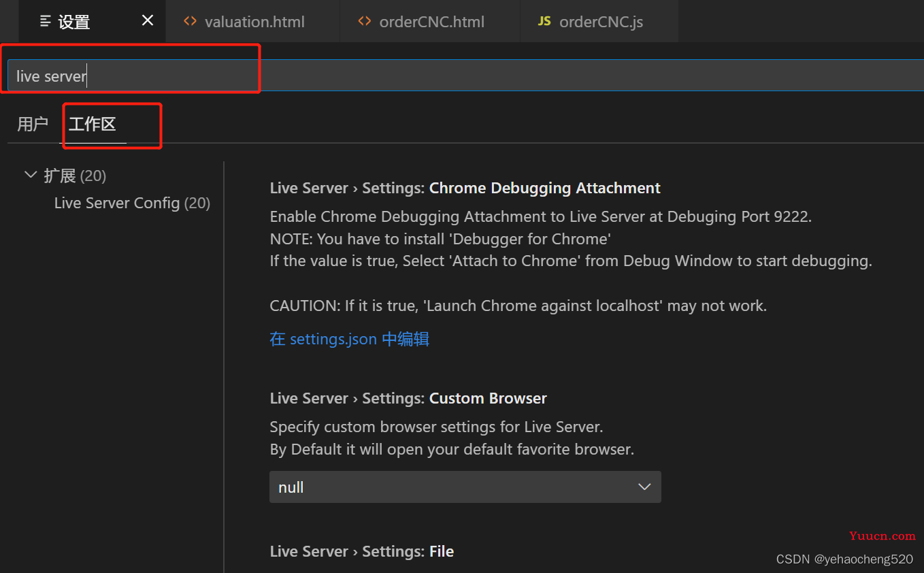Open 在 settings.json 中编辑 link
The height and width of the screenshot is (573, 924).
(x=350, y=339)
